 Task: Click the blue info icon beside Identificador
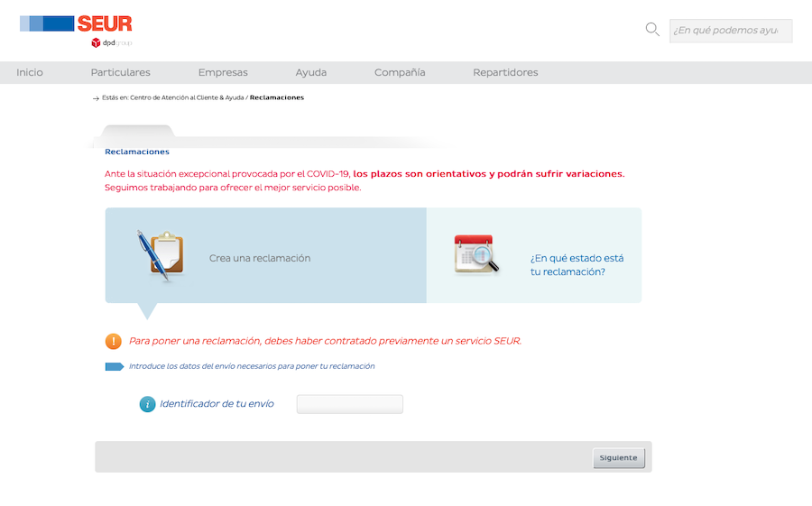point(147,404)
